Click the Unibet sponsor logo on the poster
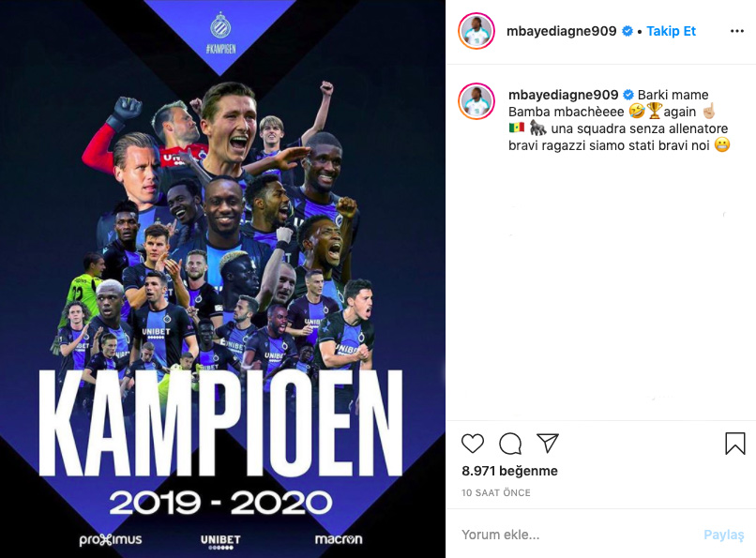 pos(219,537)
